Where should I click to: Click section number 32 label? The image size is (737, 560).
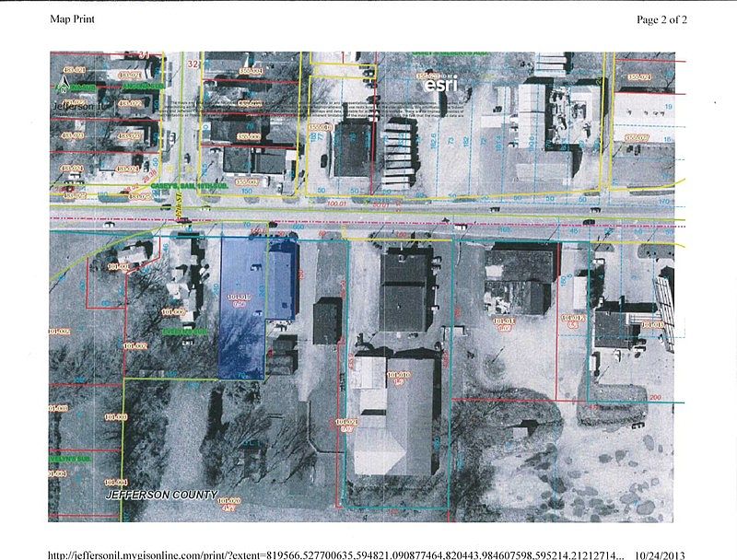click(193, 64)
